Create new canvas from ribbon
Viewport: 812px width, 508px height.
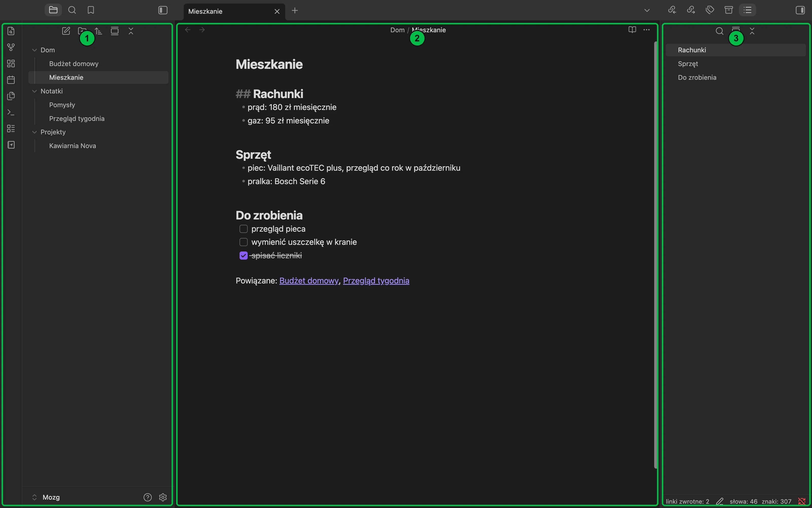(x=11, y=63)
